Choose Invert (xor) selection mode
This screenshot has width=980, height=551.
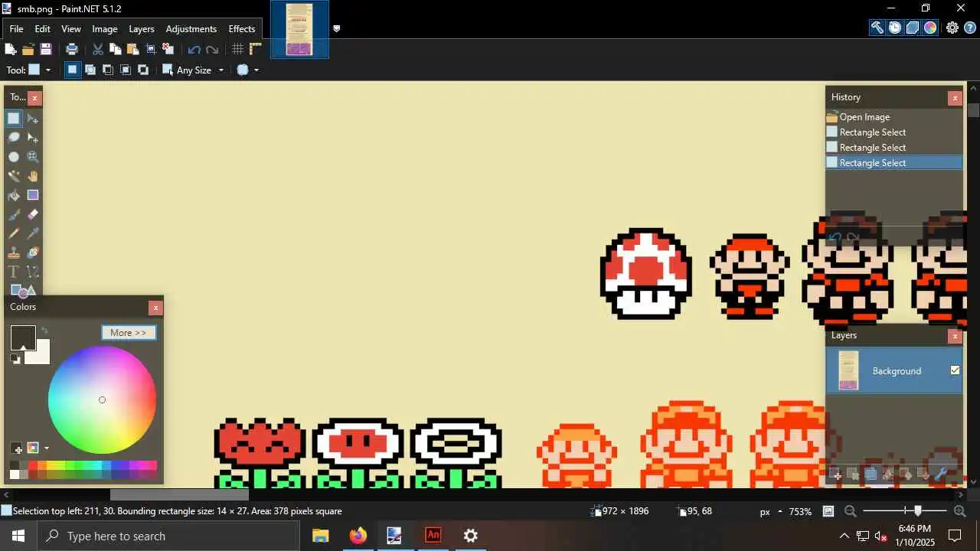(143, 70)
